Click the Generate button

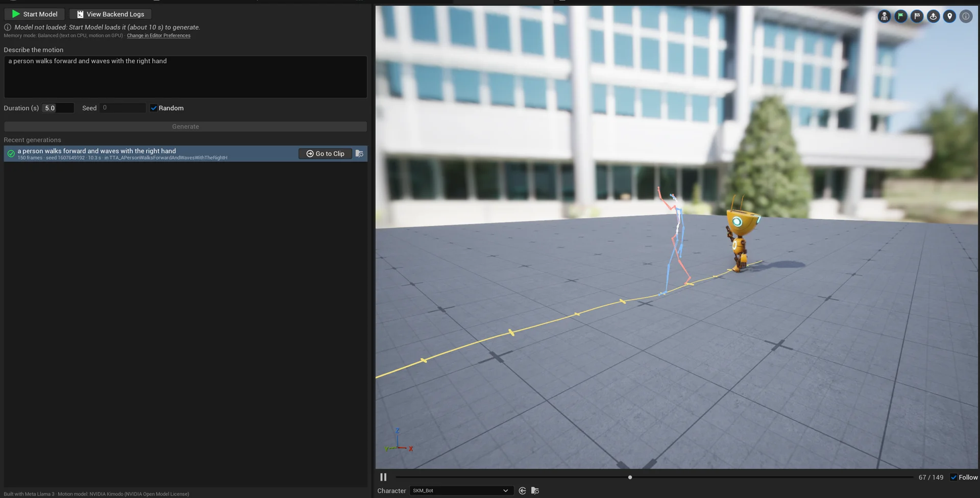coord(185,127)
